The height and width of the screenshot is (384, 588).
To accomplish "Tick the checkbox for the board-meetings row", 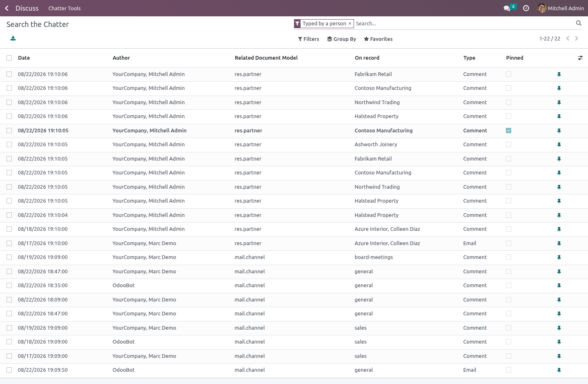I will click(x=9, y=257).
